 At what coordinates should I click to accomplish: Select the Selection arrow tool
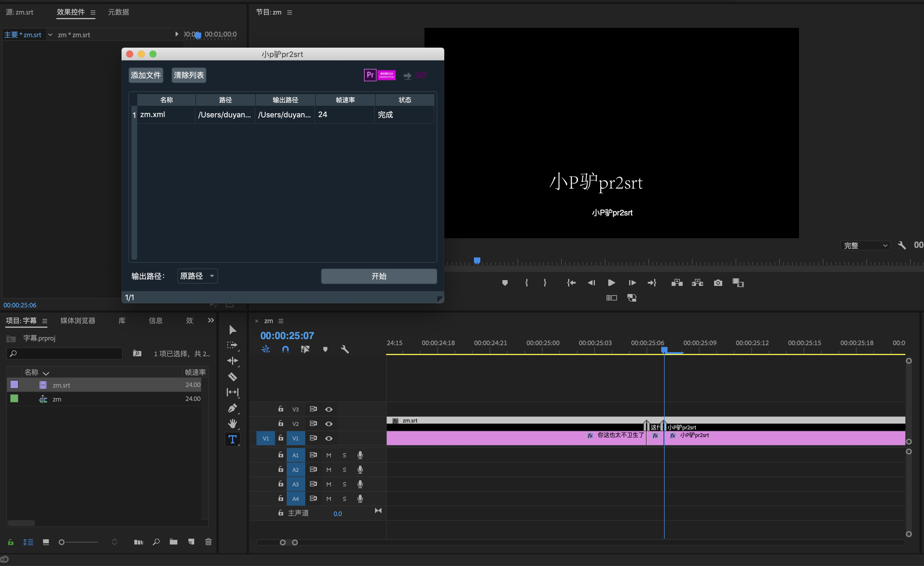coord(233,330)
